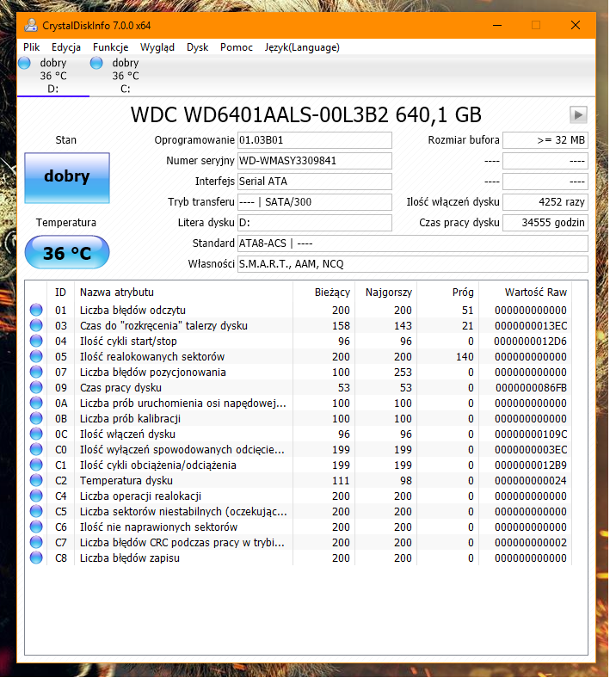The height and width of the screenshot is (690, 616).
Task: Select the row Ilość nie naprawionych sektorów
Action: [x=299, y=527]
